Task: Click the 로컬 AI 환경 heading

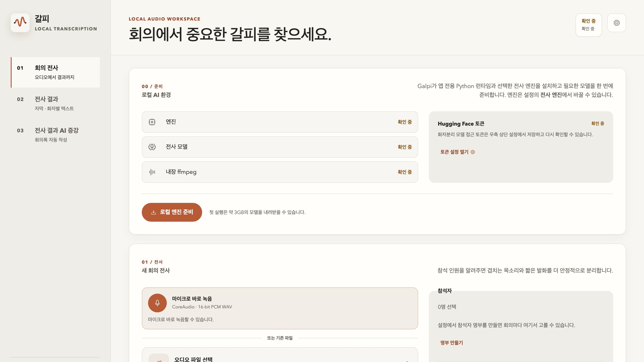Action: tap(156, 95)
